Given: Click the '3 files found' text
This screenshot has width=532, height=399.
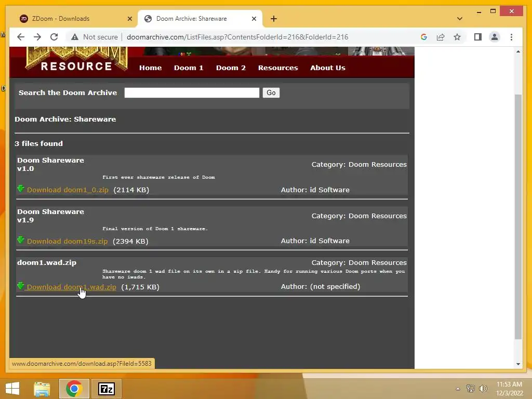Looking at the screenshot, I should point(38,143).
